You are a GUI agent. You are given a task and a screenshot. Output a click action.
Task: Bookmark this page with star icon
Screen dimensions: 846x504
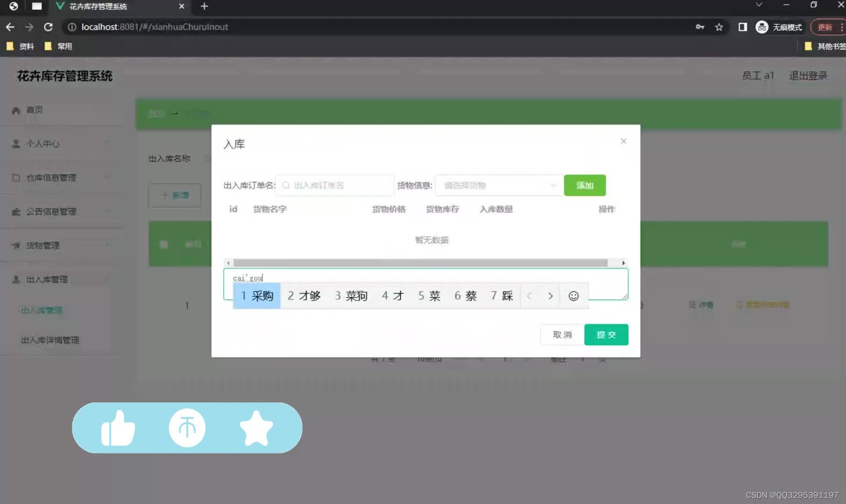719,27
